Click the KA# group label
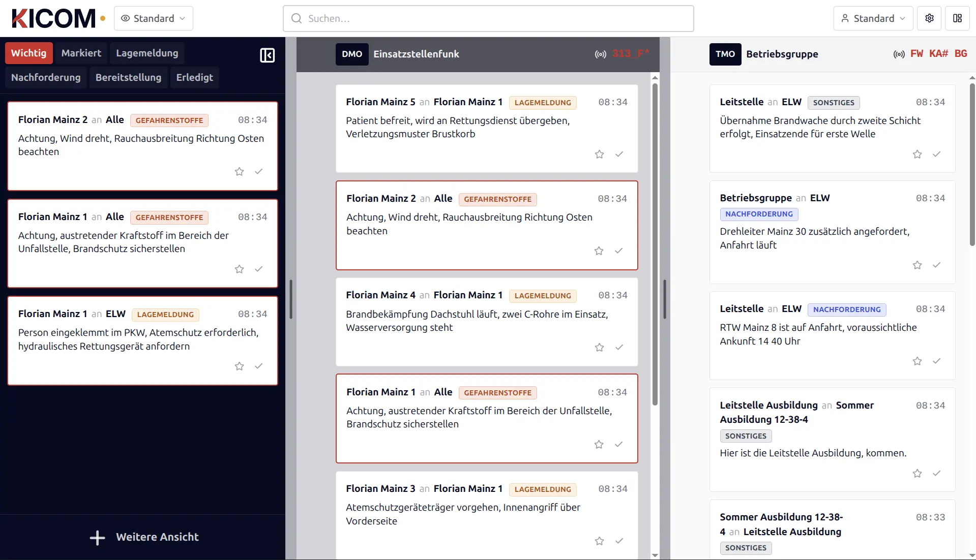Viewport: 976px width, 560px height. pos(938,53)
